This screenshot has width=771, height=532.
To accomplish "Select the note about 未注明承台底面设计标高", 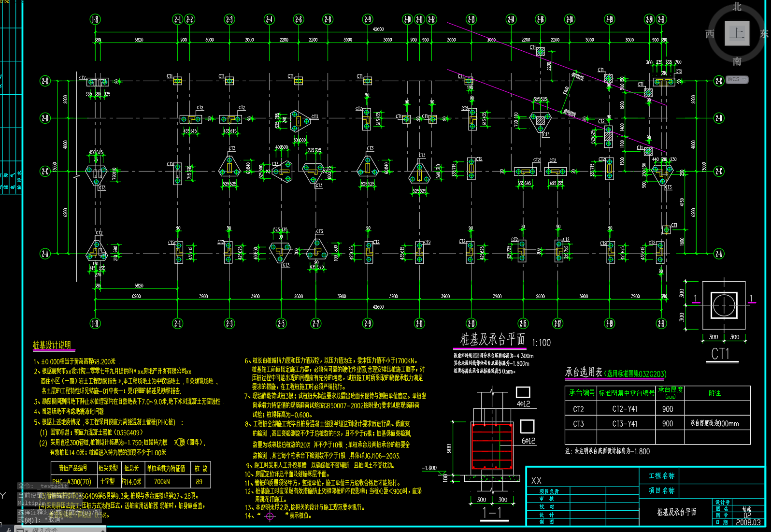I will click(x=608, y=451).
